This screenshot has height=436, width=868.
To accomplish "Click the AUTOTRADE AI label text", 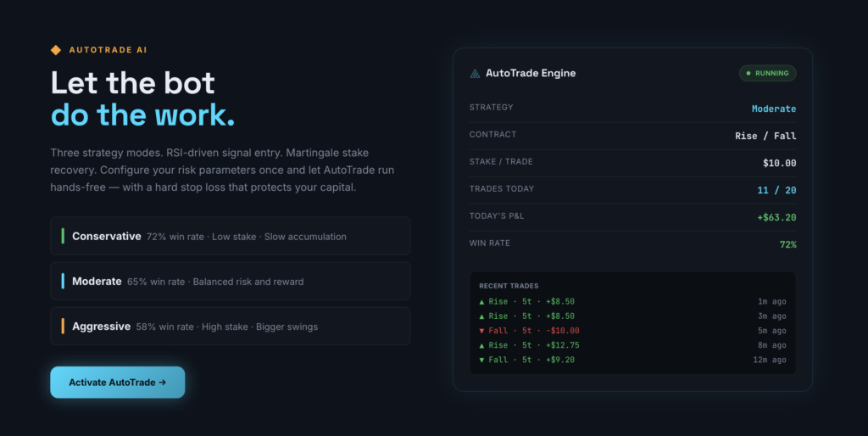I will 108,50.
